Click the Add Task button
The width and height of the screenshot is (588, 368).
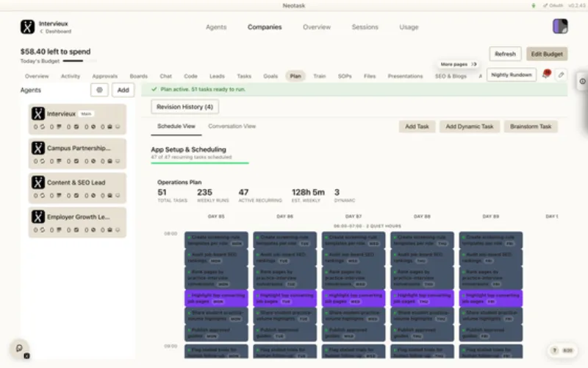tap(417, 127)
